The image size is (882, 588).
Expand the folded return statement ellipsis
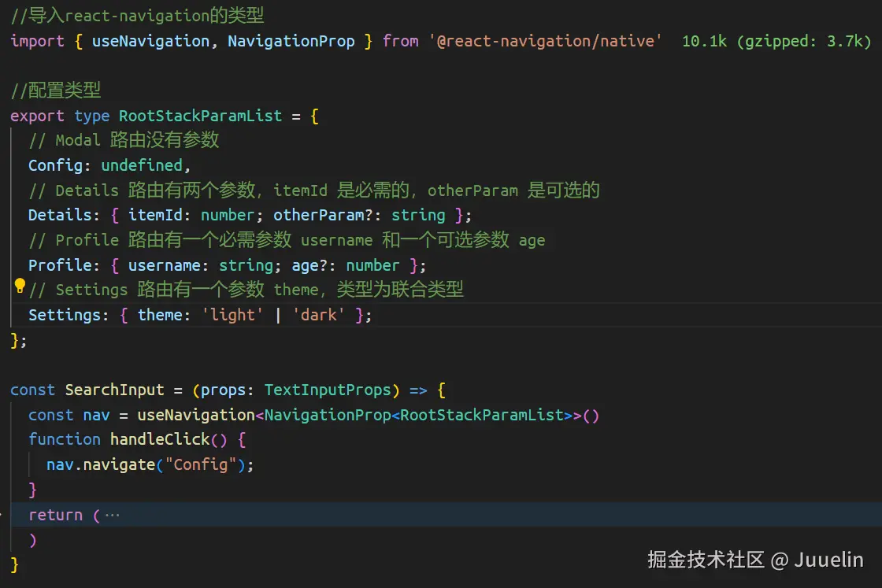click(x=111, y=514)
